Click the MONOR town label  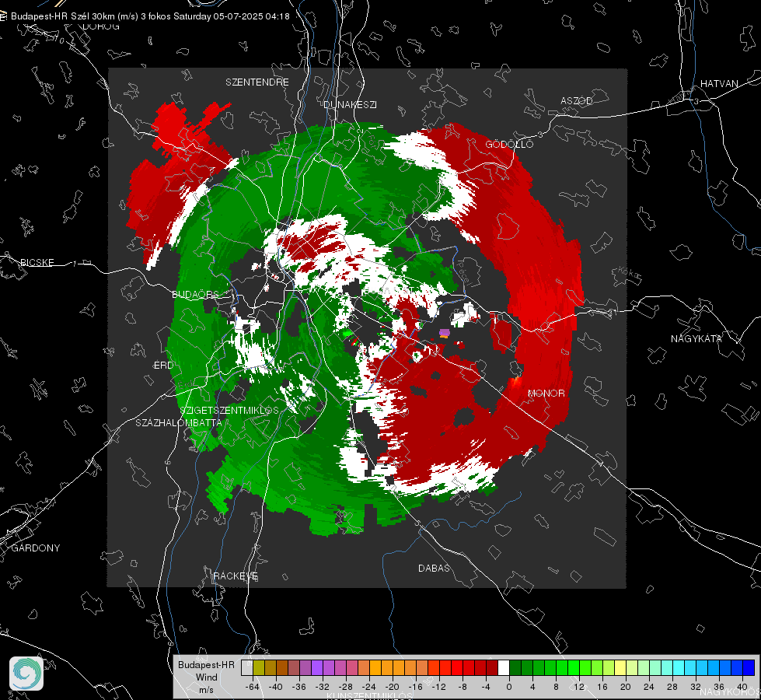click(x=546, y=393)
